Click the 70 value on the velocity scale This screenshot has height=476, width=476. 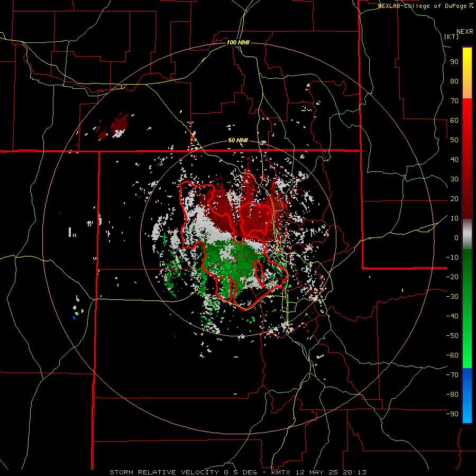[x=454, y=101]
